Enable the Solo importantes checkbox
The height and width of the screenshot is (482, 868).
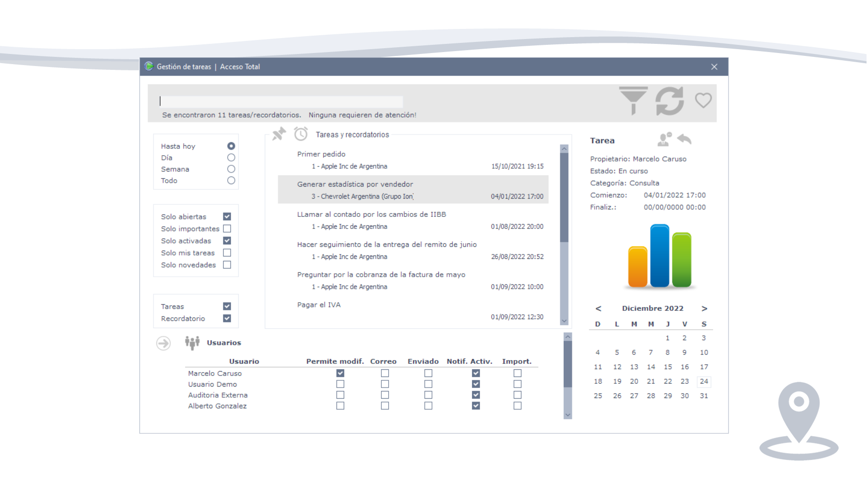pyautogui.click(x=227, y=229)
